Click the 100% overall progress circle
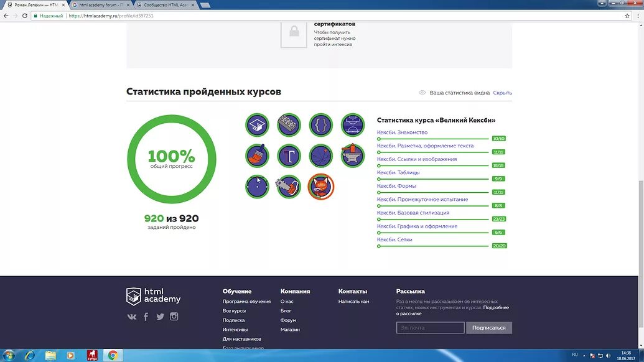 pyautogui.click(x=172, y=159)
